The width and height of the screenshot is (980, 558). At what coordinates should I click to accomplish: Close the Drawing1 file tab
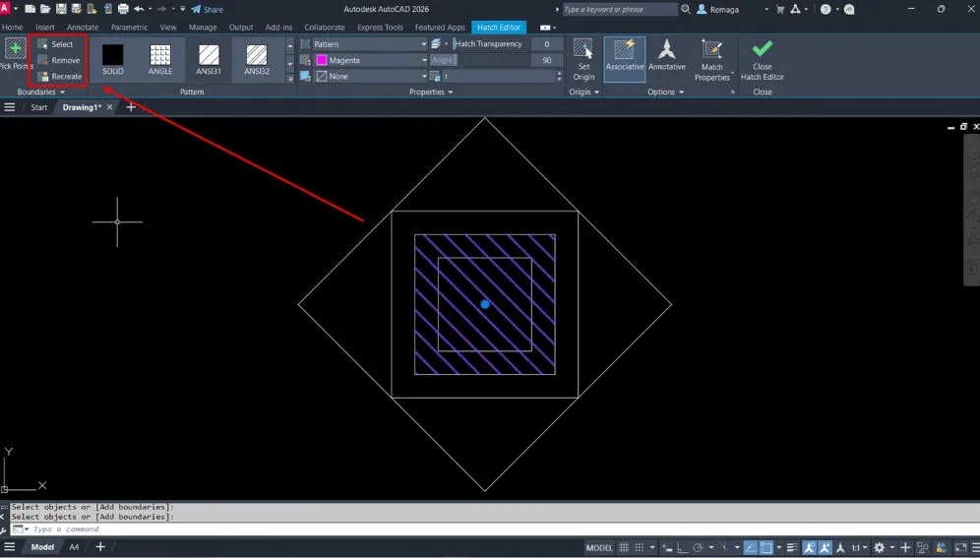click(109, 107)
